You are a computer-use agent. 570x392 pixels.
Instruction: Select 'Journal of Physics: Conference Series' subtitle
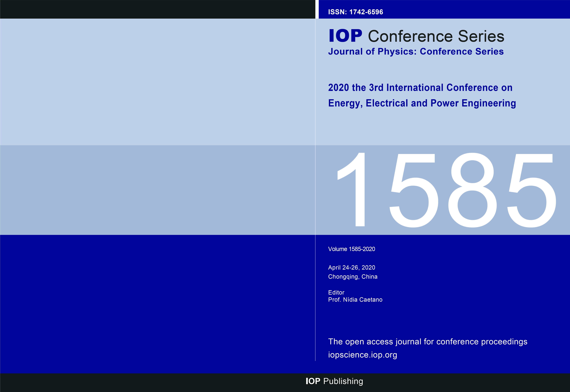pyautogui.click(x=416, y=52)
